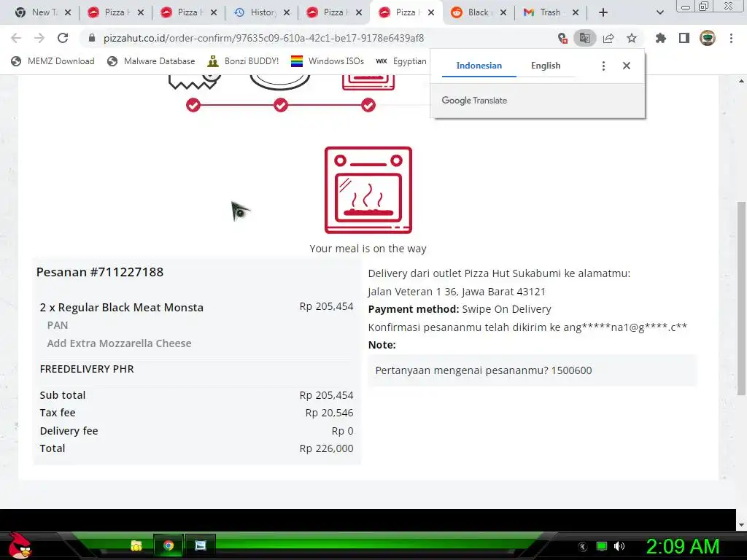
Task: Click the green monitor tray icon
Action: point(602,546)
